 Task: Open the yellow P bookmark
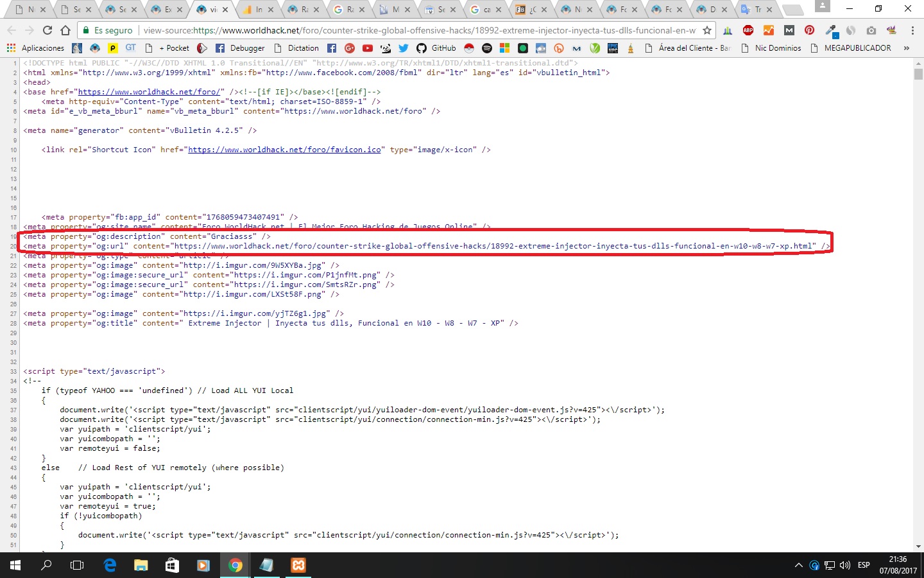tap(113, 48)
